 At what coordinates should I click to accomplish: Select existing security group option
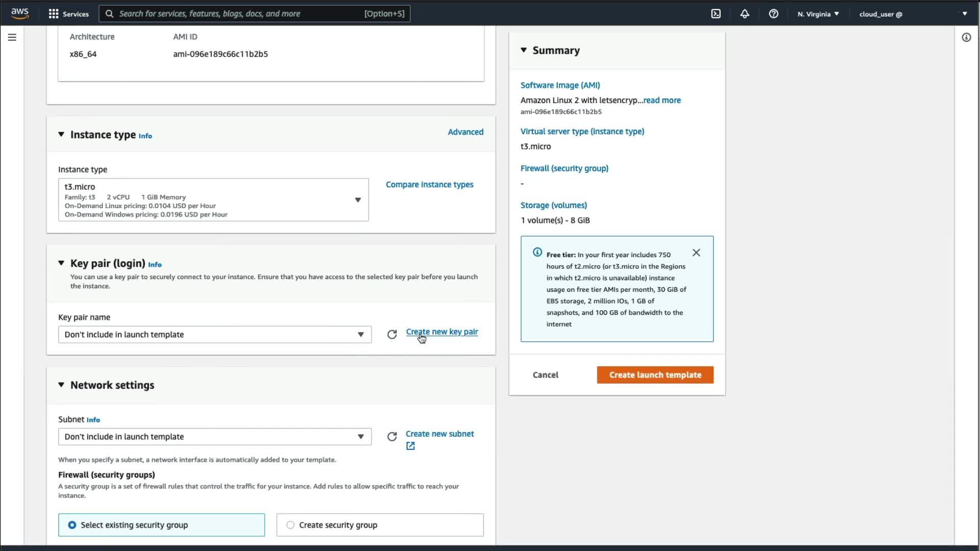tap(72, 525)
